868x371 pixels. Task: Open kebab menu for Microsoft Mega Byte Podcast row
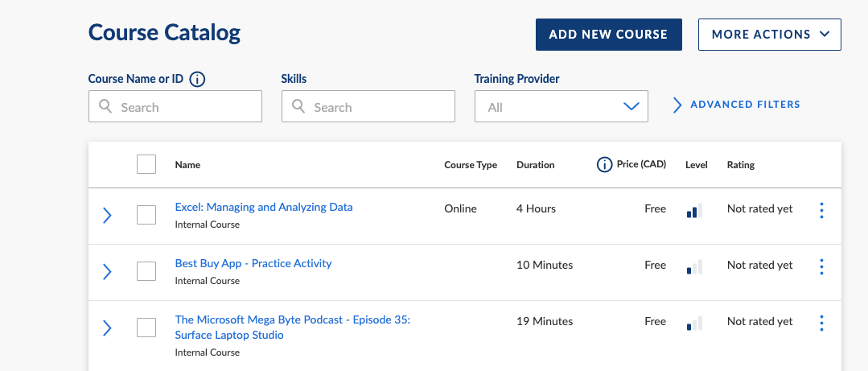(821, 324)
